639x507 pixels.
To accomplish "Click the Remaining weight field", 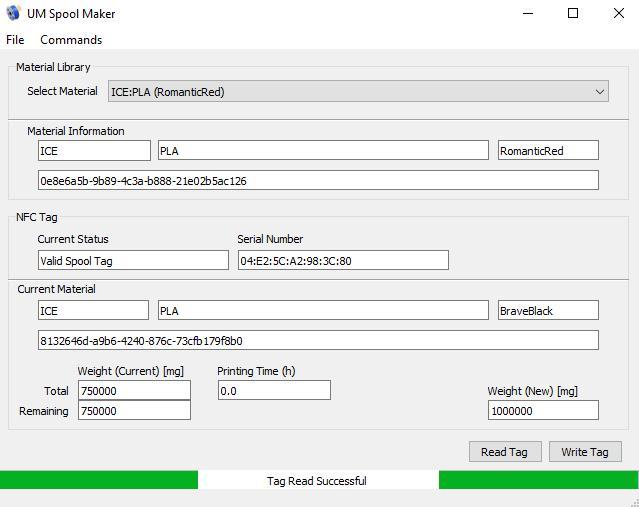I will (x=134, y=410).
